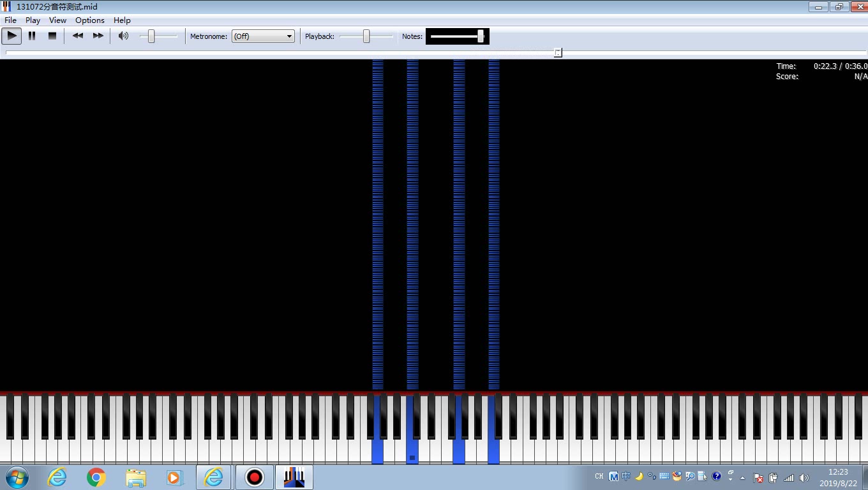Viewport: 868px width, 490px height.
Task: Open the File menu
Action: 10,20
